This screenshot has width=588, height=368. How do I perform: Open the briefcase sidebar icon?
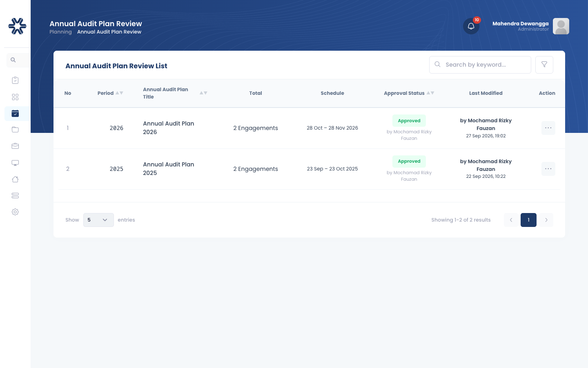click(15, 146)
